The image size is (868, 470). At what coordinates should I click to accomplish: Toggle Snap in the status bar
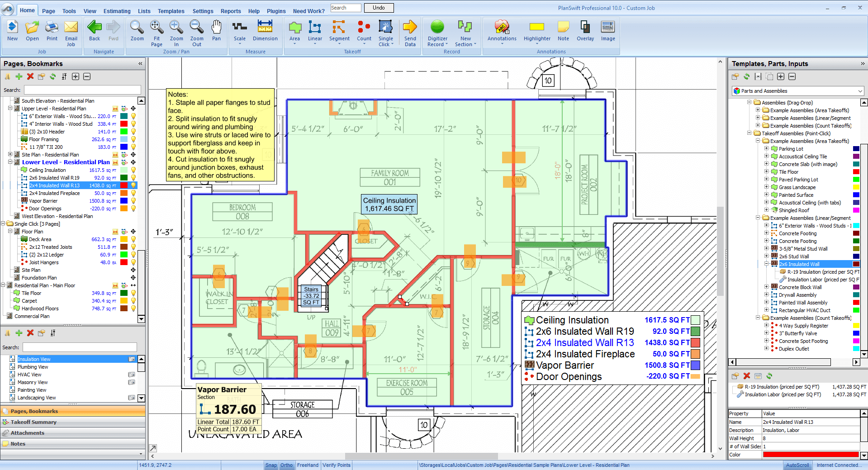click(271, 465)
